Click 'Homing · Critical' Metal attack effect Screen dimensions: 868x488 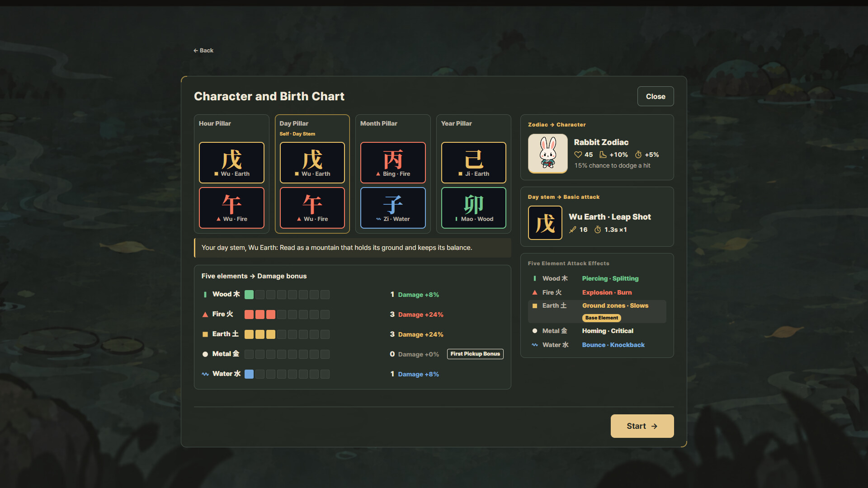coord(608,331)
